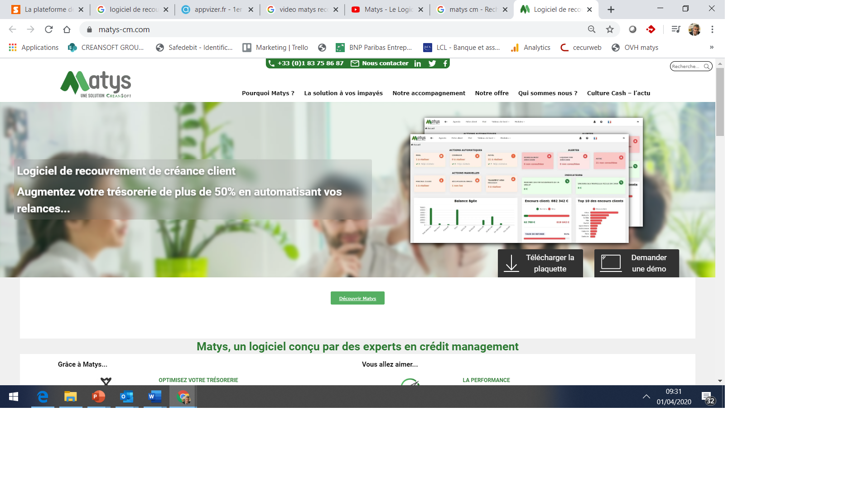
Task: Open the Safedebit bookmark
Action: [194, 47]
